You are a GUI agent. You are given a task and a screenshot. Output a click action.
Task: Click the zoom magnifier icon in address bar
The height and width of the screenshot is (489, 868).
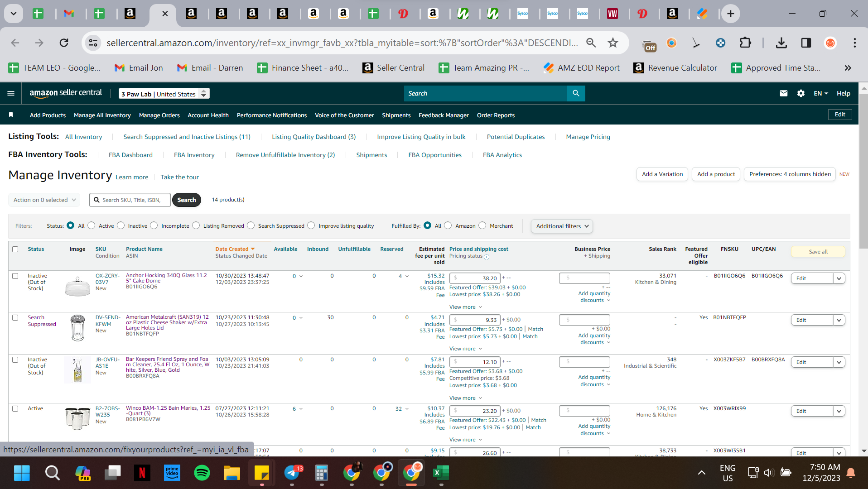[x=591, y=43]
